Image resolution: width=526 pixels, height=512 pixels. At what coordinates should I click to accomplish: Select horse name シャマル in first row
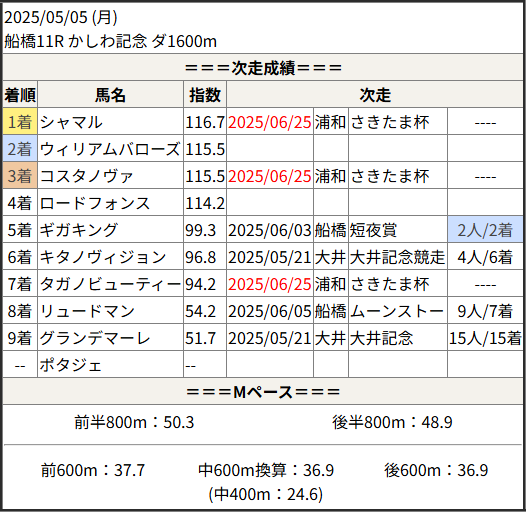(x=71, y=122)
